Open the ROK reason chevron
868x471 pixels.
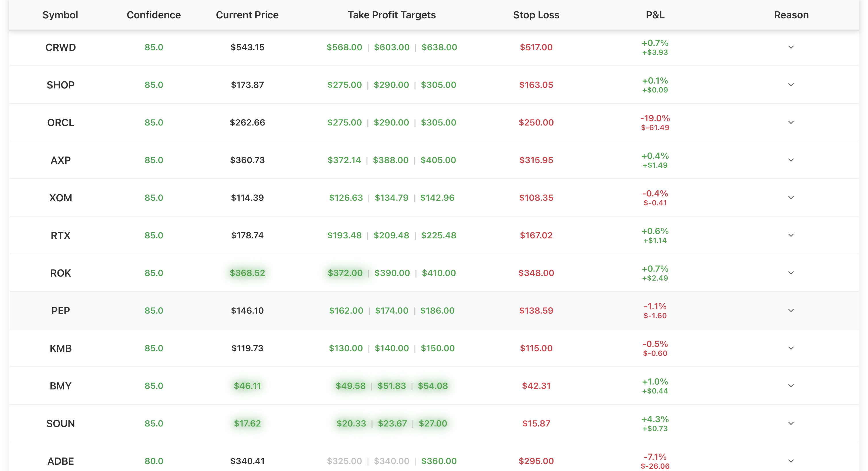click(791, 273)
